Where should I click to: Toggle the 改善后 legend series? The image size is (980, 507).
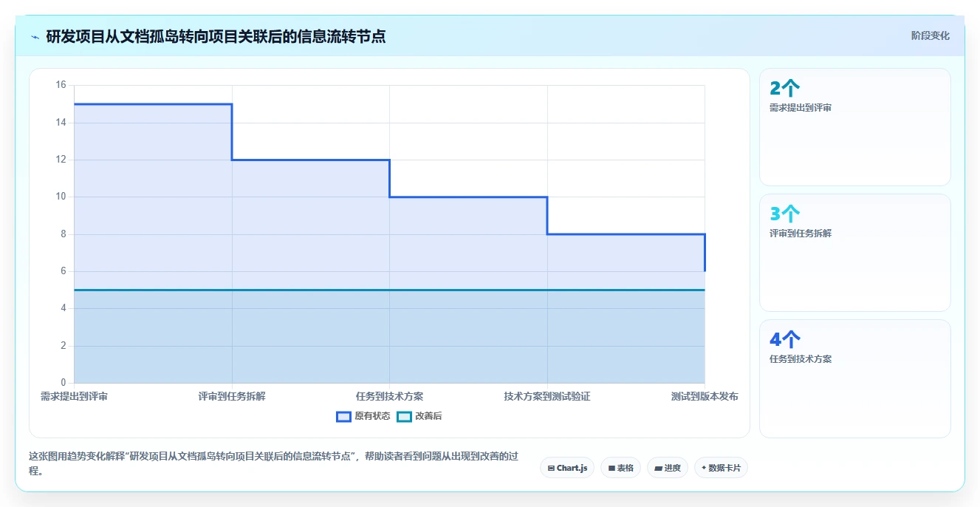pos(419,416)
